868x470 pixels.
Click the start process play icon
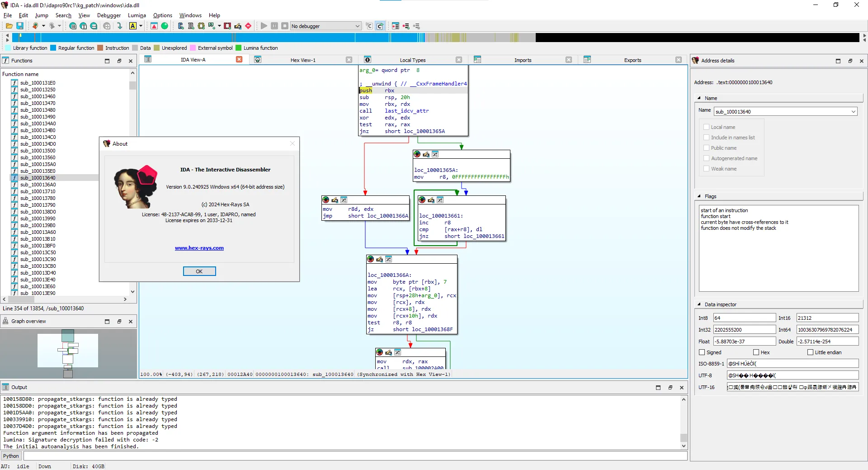coord(264,26)
